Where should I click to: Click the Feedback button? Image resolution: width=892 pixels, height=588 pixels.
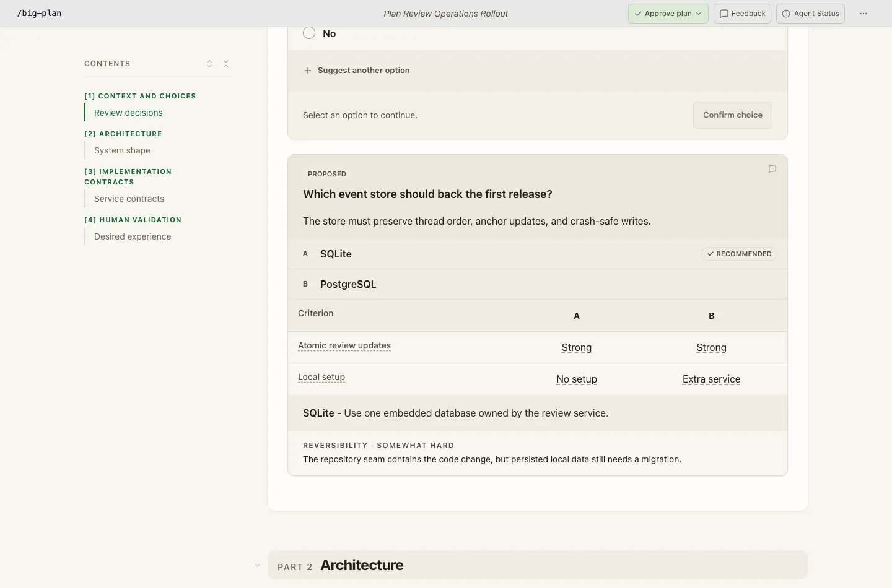[742, 14]
